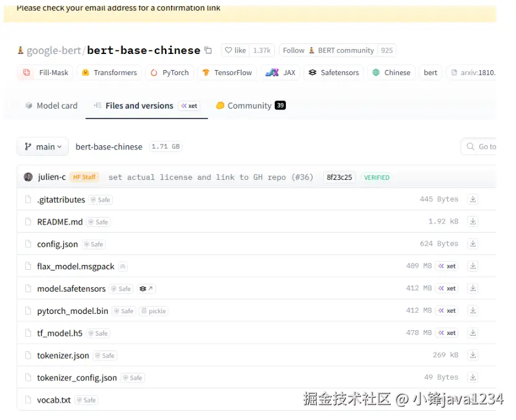Select the Safetensors tag
The width and height of the screenshot is (516, 420).
pos(334,73)
